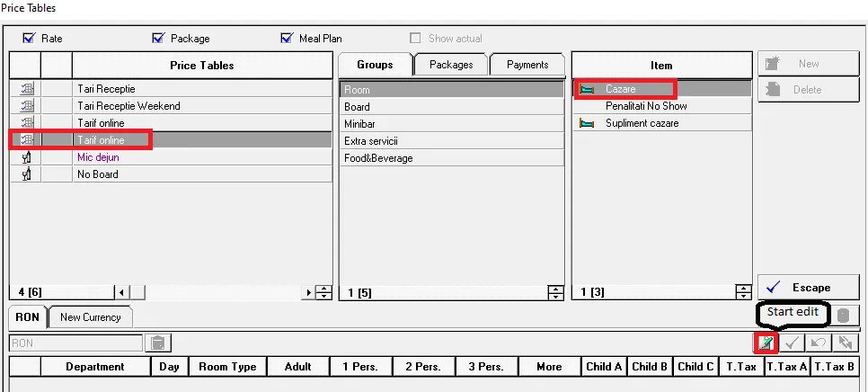The height and width of the screenshot is (392, 868).
Task: Click the Child C column header
Action: [695, 367]
